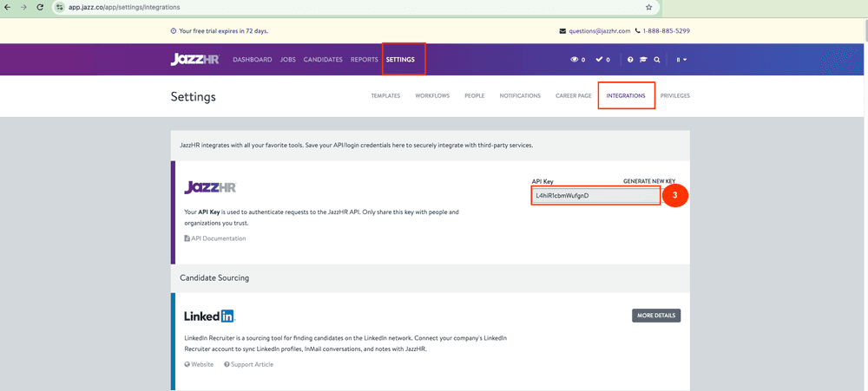Open site info icon in address bar
Screen dimensions: 868x391
tap(60, 8)
